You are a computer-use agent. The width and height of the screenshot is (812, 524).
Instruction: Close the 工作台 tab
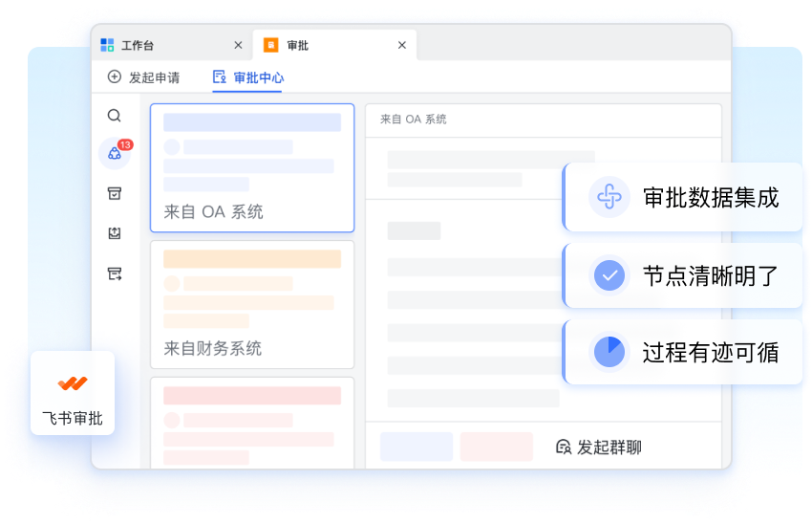click(x=238, y=45)
